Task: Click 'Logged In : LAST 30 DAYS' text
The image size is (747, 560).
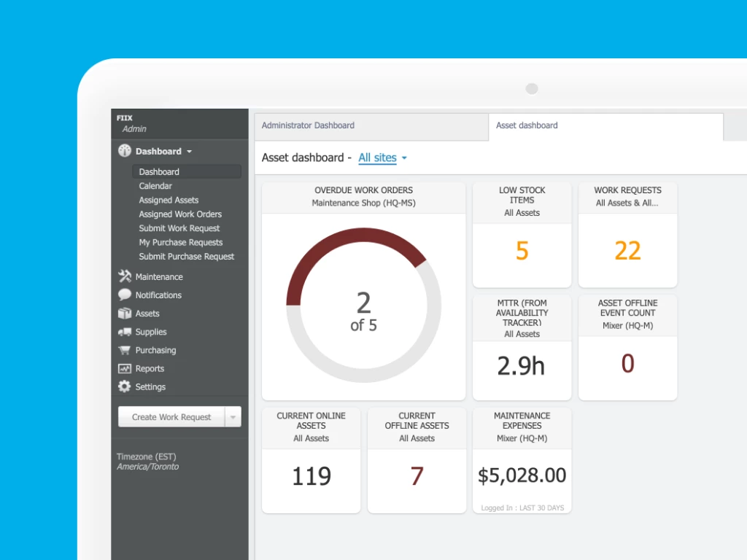Action: coord(522,508)
